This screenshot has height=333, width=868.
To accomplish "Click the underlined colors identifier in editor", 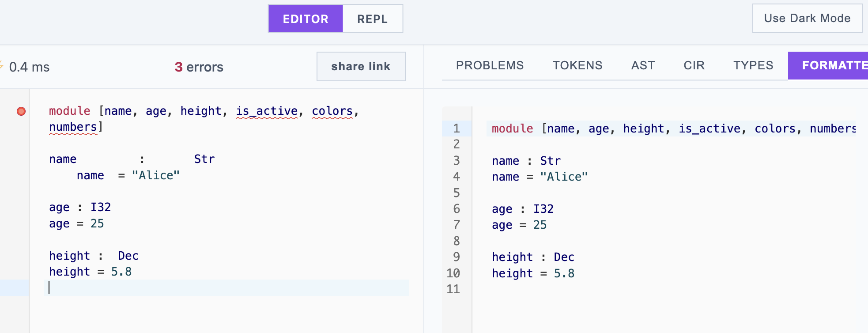I will pos(332,111).
